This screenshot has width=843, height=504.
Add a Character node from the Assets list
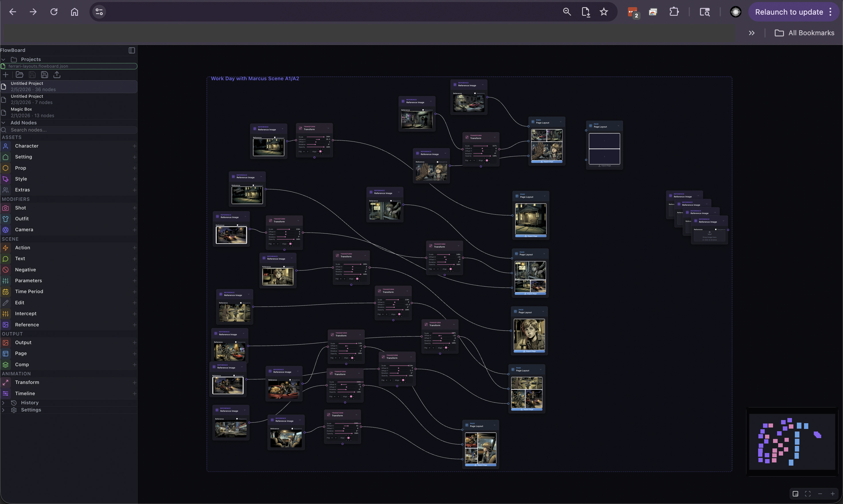[134, 146]
